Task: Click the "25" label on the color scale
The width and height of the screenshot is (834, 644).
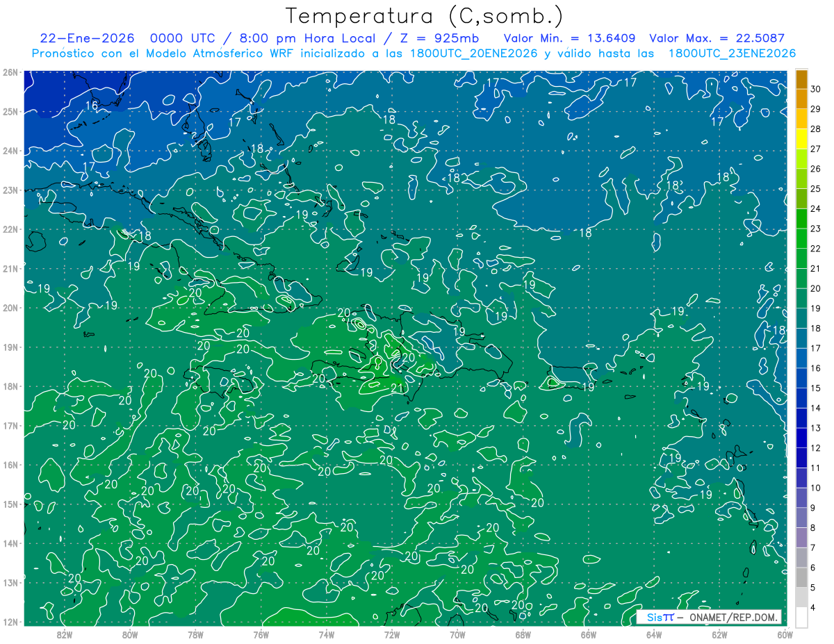Action: tap(815, 189)
